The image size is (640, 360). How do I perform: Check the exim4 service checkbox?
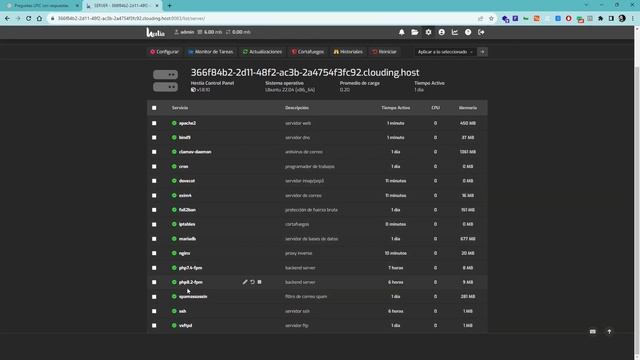click(x=154, y=196)
